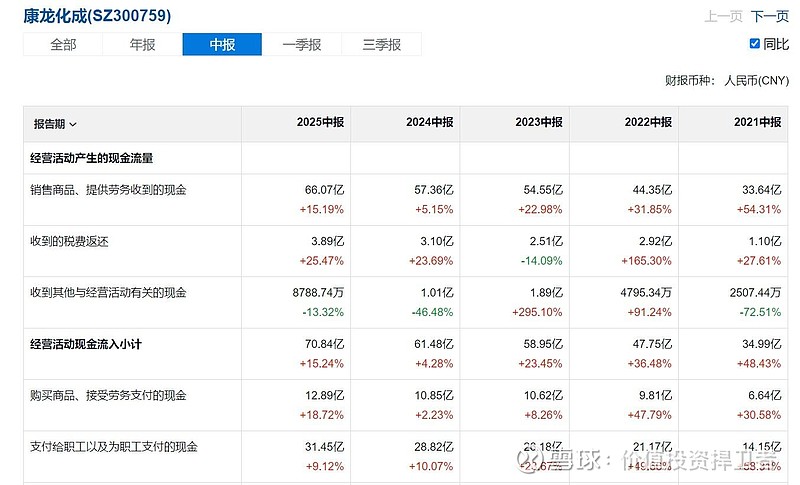800x485 pixels.
Task: Click the 58.95亿 value
Action: [543, 344]
